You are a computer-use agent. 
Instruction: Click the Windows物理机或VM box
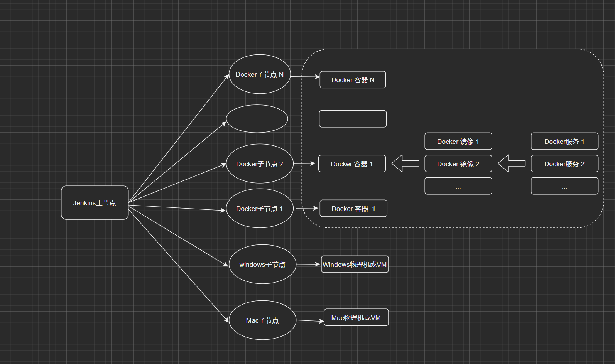coord(355,264)
